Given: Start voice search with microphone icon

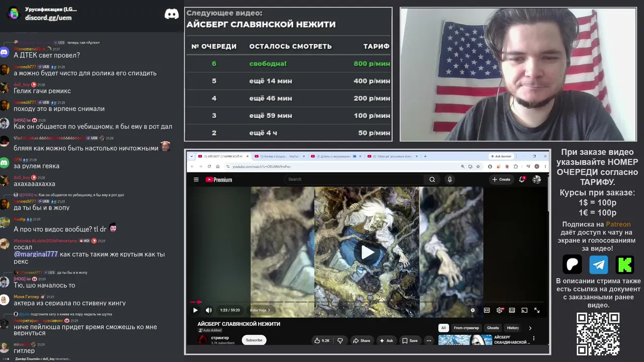Looking at the screenshot, I should click(x=450, y=179).
